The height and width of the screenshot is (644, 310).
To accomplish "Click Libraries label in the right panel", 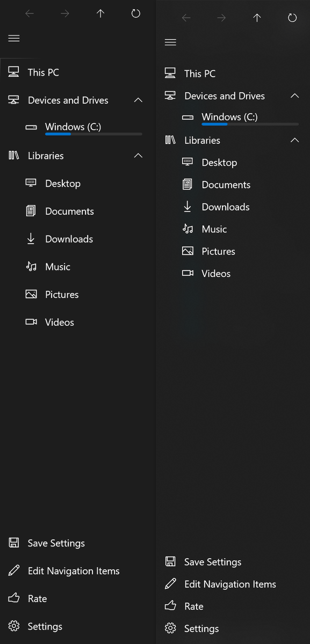I will [202, 140].
